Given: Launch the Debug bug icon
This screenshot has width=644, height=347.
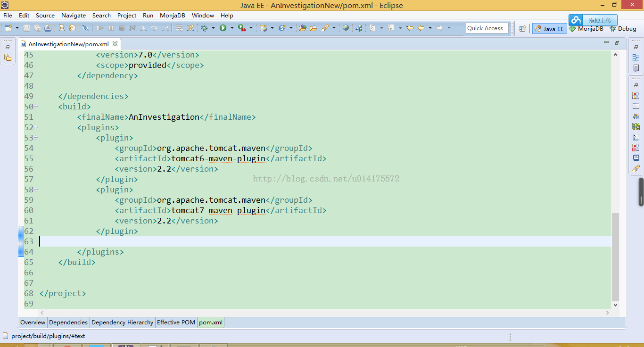Looking at the screenshot, I should coord(205,28).
